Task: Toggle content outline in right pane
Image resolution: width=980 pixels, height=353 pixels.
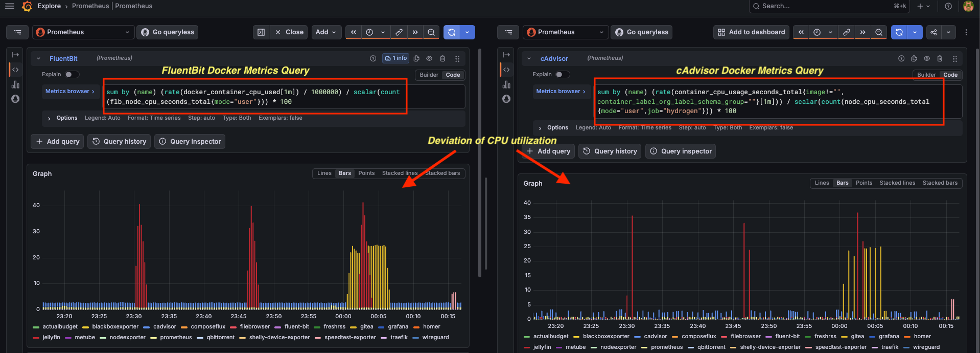Action: point(508,32)
